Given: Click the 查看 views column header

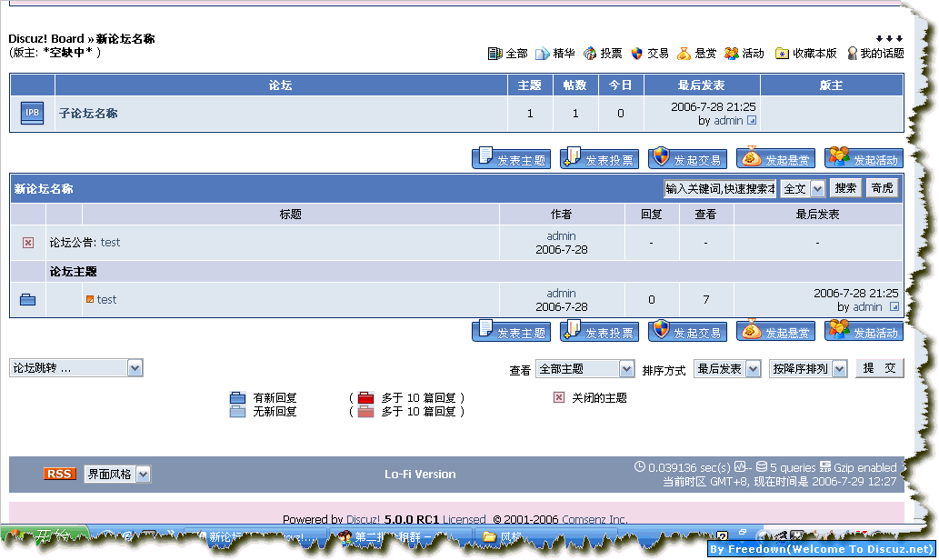Looking at the screenshot, I should (705, 214).
